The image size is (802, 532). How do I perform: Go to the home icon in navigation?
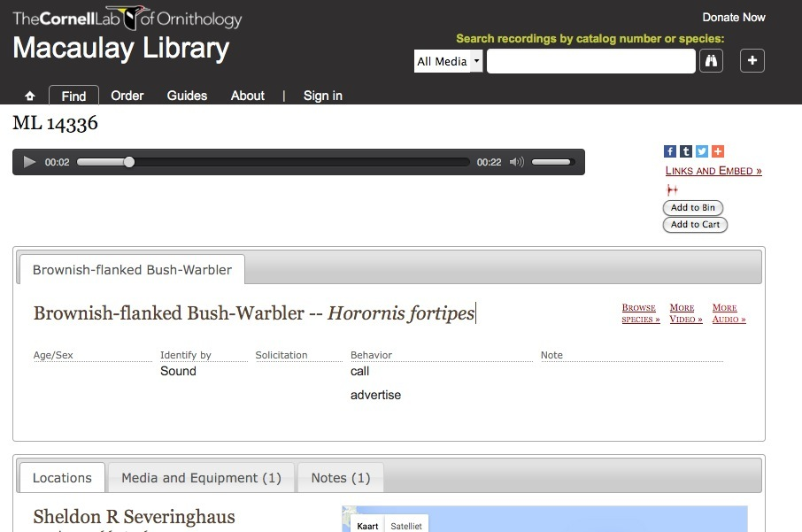coord(29,96)
